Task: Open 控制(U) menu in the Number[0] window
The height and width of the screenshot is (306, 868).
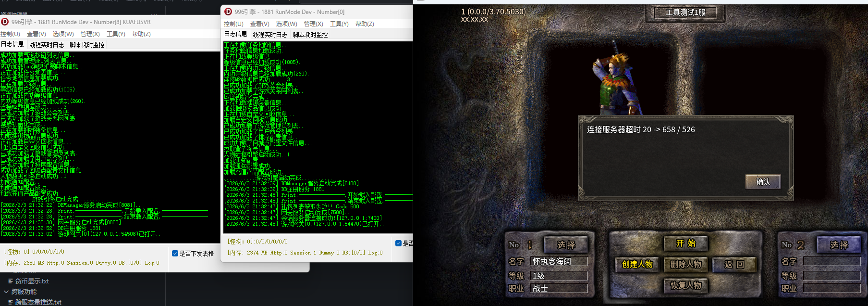Action: tap(233, 24)
